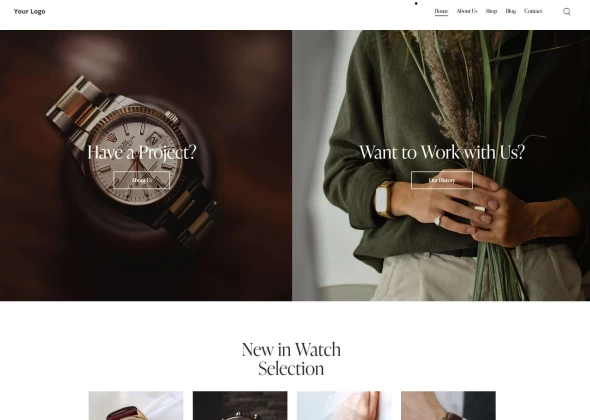Click the Rolex watch hero image
The width and height of the screenshot is (590, 420).
(146, 166)
